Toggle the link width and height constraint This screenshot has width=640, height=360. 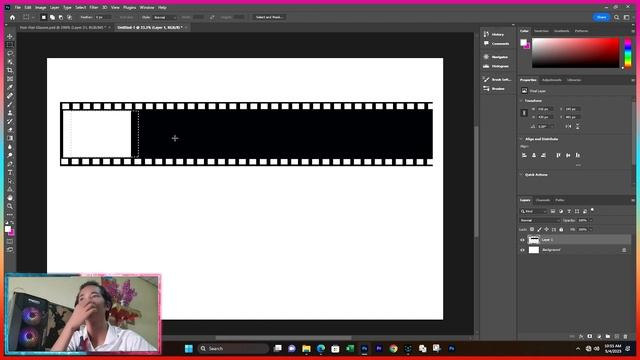(524, 113)
